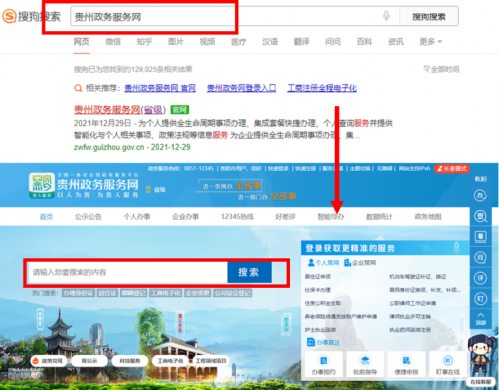Open the 好差评 navigation item

pyautogui.click(x=285, y=217)
